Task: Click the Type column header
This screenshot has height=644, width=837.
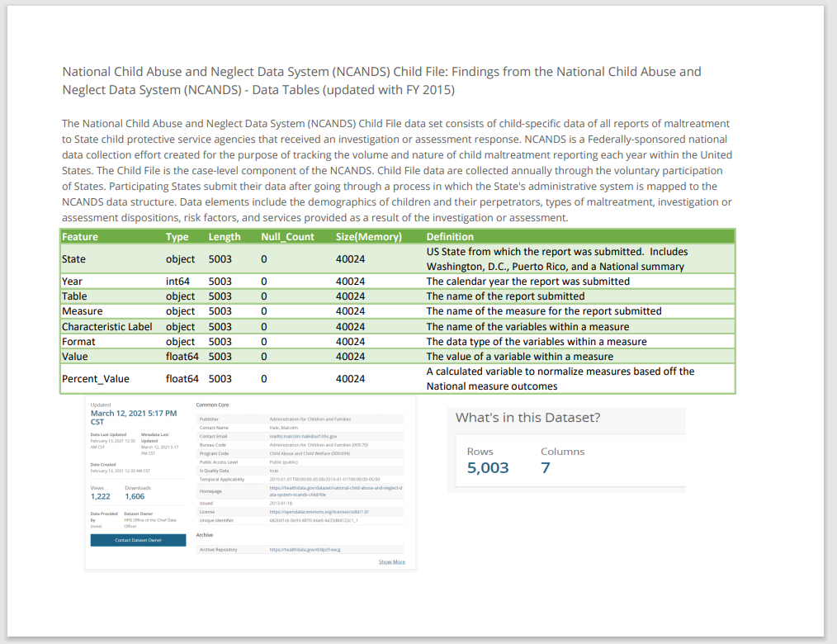Action: pyautogui.click(x=177, y=237)
